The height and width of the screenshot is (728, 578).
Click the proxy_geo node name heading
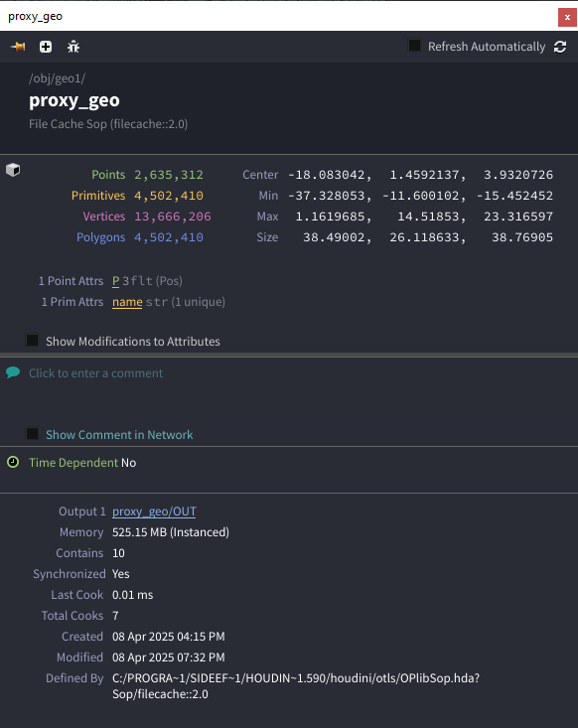tap(74, 100)
